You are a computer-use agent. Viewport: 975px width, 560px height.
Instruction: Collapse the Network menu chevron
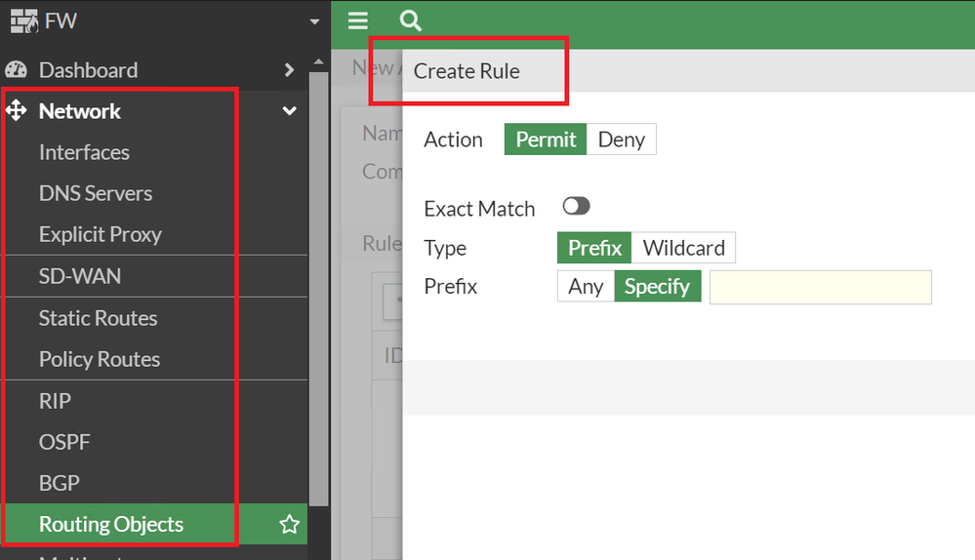[289, 111]
